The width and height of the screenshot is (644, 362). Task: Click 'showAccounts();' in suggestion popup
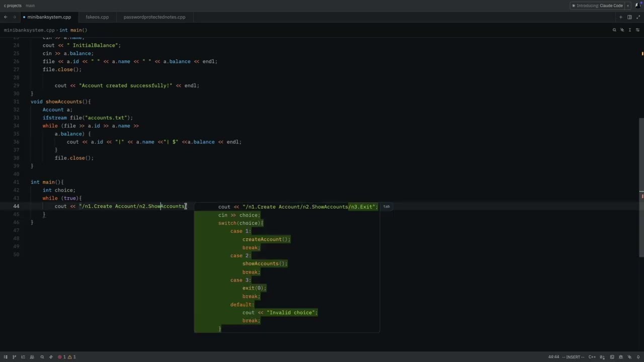[265, 263]
